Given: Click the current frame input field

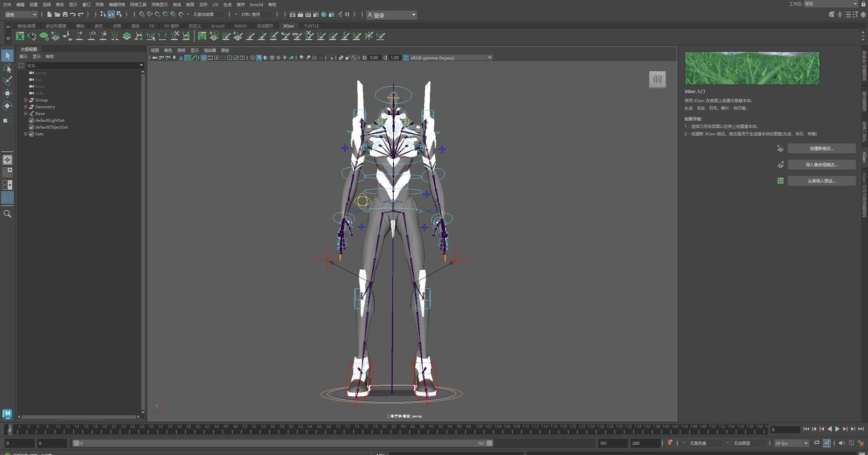Looking at the screenshot, I should [785, 430].
